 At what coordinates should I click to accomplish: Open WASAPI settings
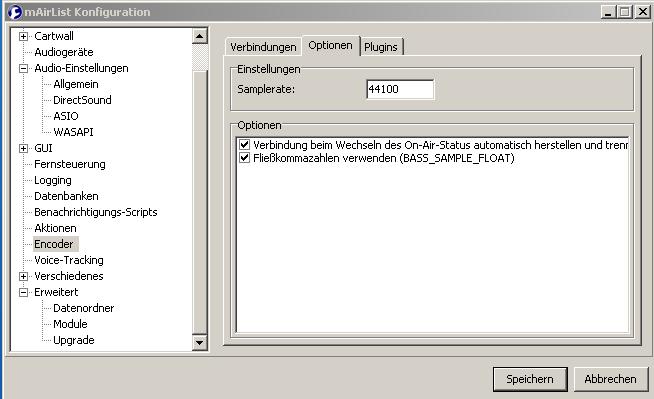coord(73,132)
